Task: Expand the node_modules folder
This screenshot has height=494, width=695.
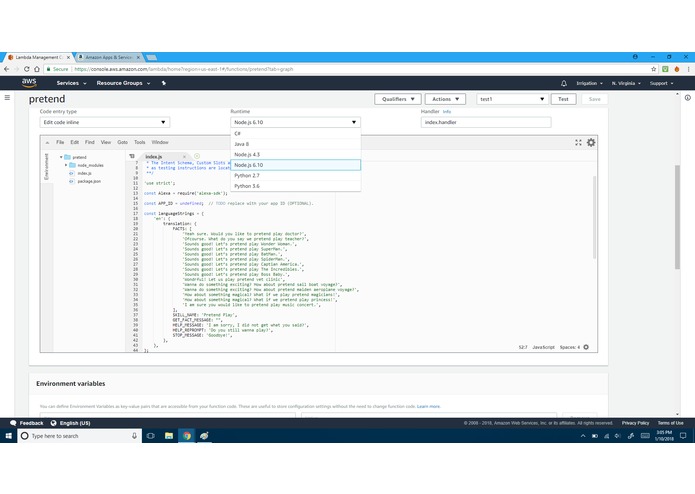Action: pyautogui.click(x=66, y=165)
